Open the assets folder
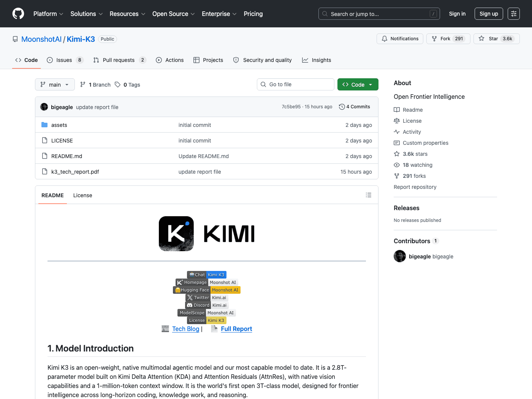The width and height of the screenshot is (532, 399). click(59, 125)
